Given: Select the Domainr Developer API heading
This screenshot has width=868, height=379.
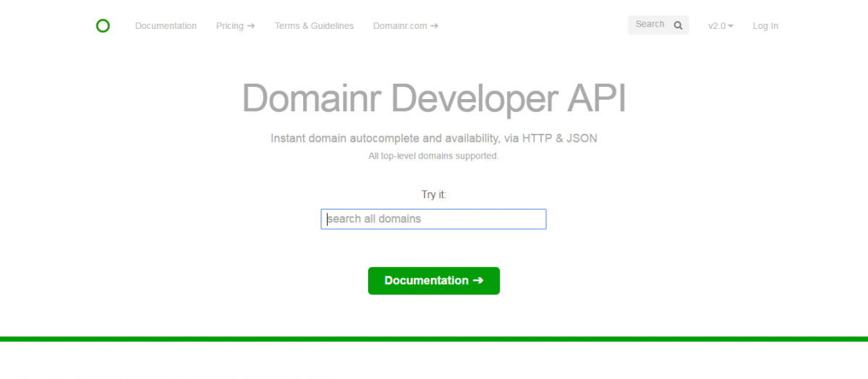Looking at the screenshot, I should [433, 98].
